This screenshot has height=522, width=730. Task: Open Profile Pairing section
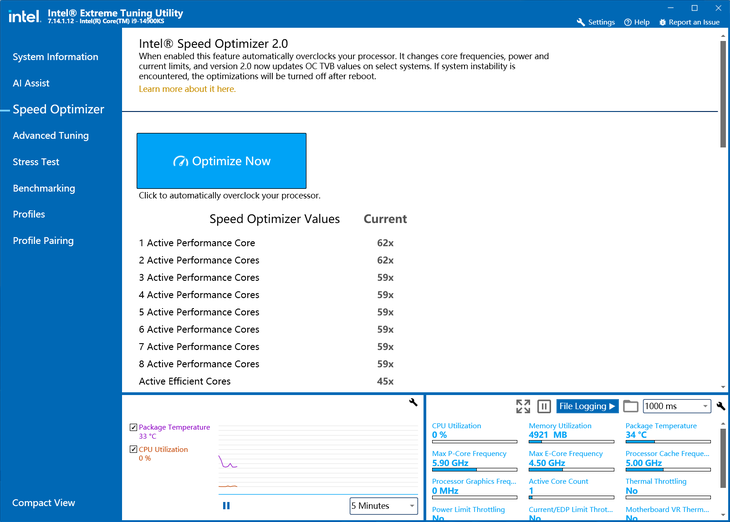pos(43,240)
